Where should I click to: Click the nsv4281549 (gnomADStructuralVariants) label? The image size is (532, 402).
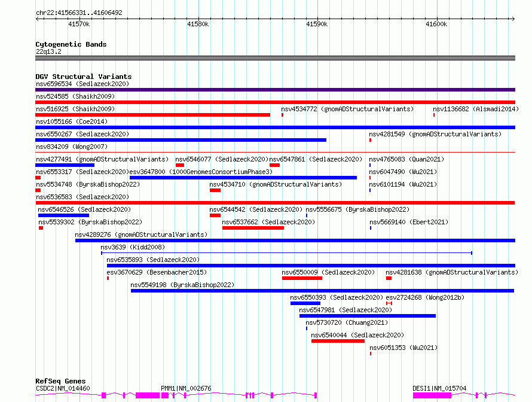pos(435,134)
